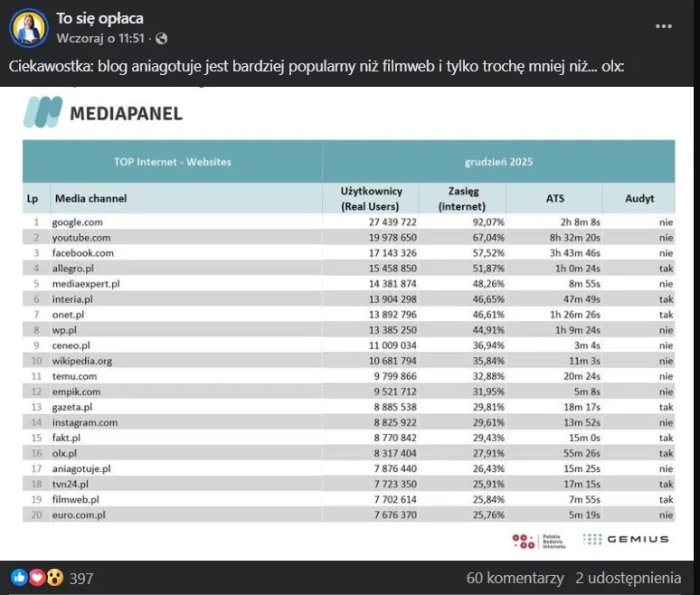Click the aniagotuje.pl row in the table
This screenshot has width=700, height=595.
tap(82, 469)
